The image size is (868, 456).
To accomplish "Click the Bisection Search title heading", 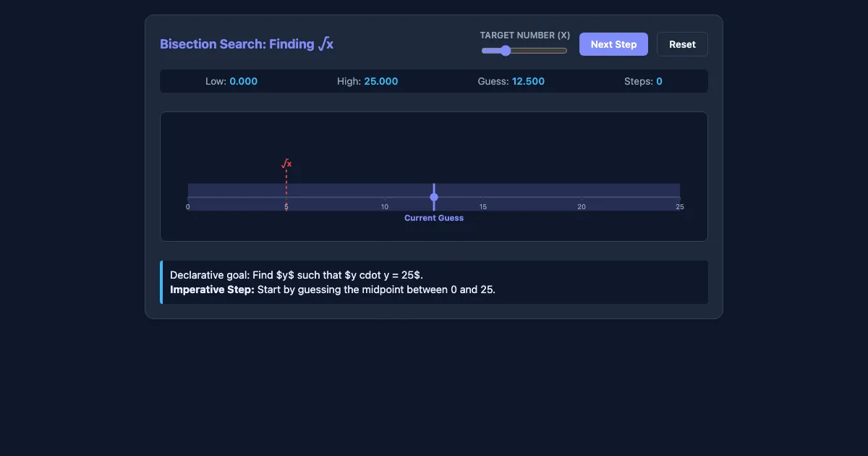I will tap(247, 44).
